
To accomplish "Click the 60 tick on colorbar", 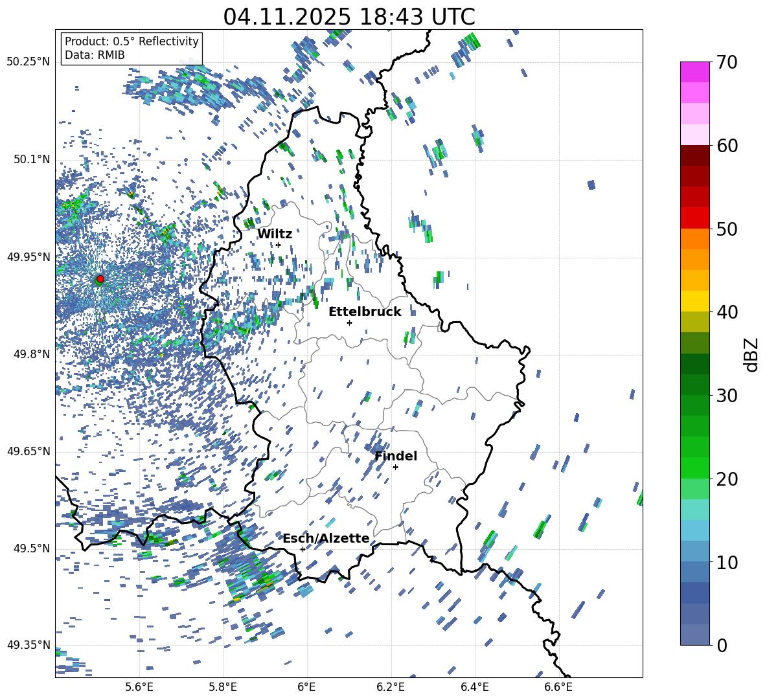I will [727, 146].
